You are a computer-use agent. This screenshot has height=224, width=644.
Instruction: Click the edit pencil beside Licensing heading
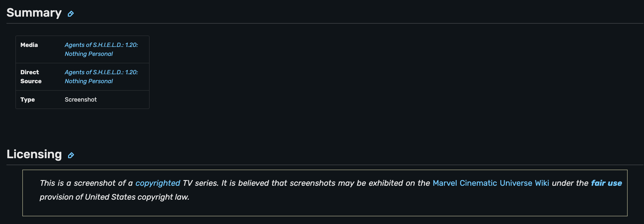(x=71, y=155)
